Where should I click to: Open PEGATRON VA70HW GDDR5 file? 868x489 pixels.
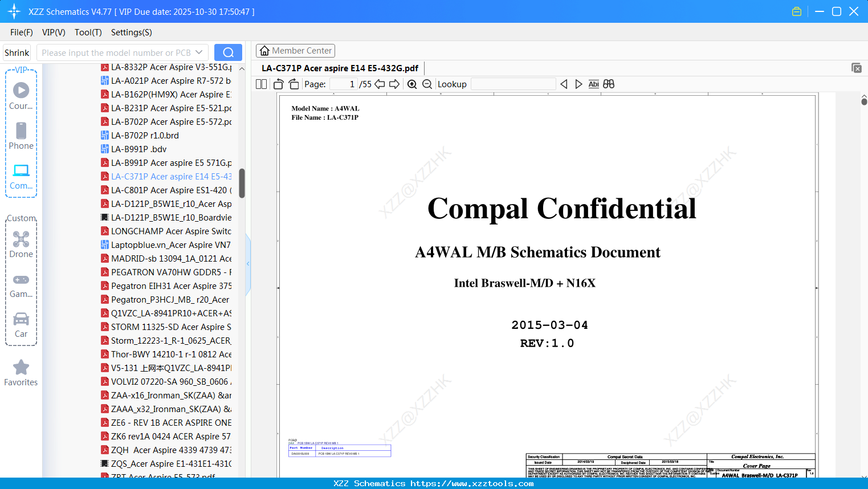click(x=166, y=272)
